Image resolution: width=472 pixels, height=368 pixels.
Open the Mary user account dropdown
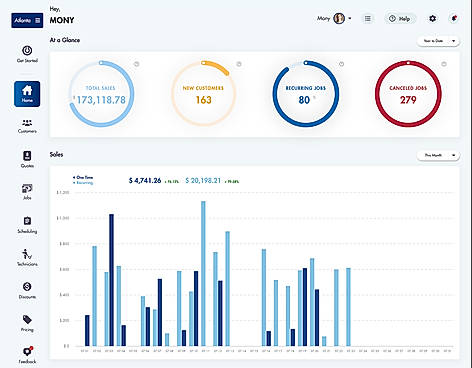coord(334,18)
